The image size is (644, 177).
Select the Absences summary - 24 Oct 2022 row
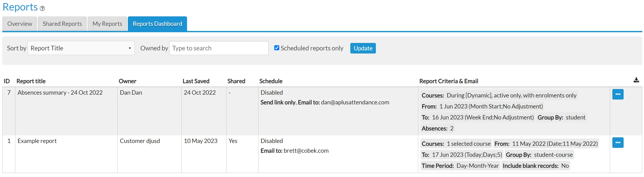[322, 111]
